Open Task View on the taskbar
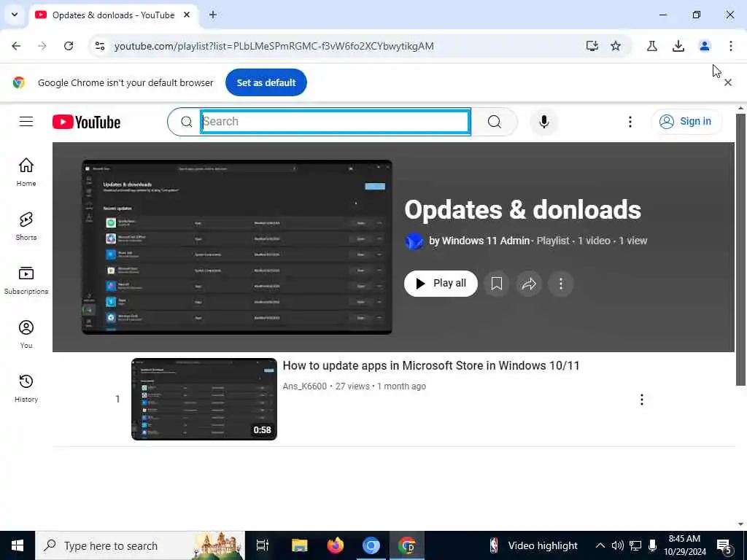 [263, 545]
